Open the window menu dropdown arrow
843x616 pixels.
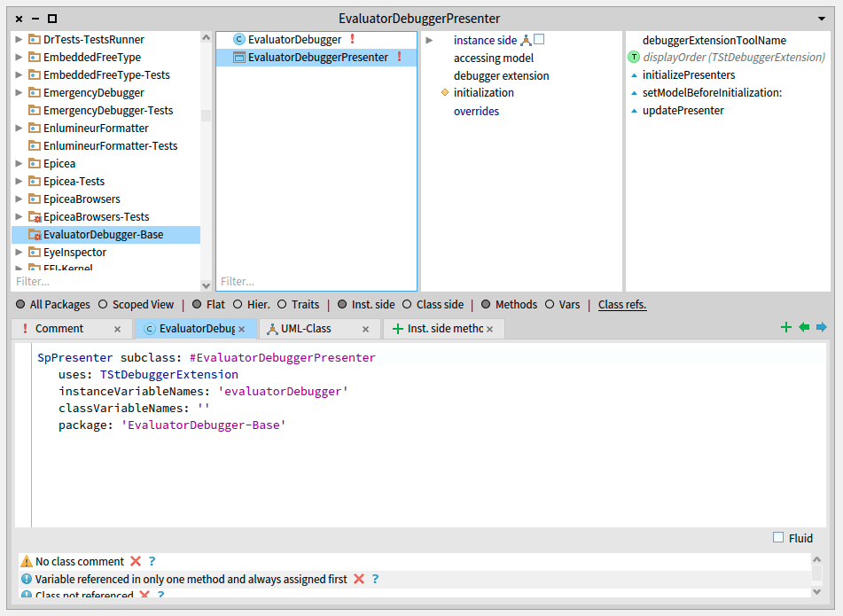click(x=821, y=19)
